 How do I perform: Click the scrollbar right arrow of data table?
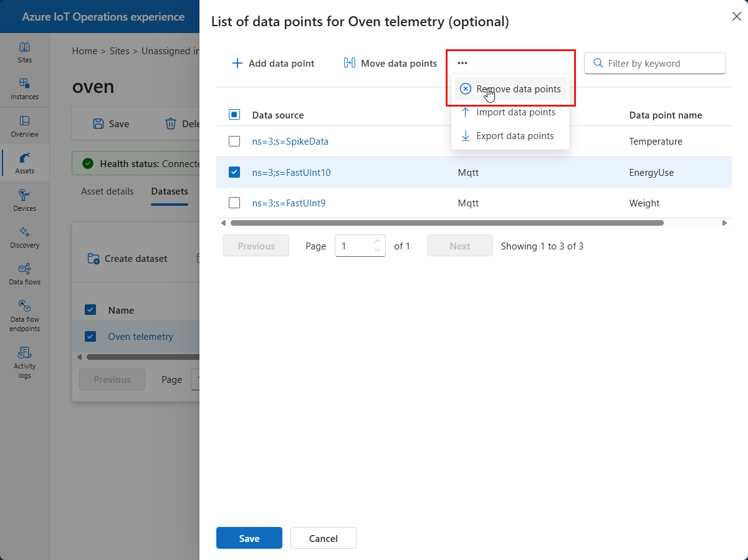pos(724,223)
